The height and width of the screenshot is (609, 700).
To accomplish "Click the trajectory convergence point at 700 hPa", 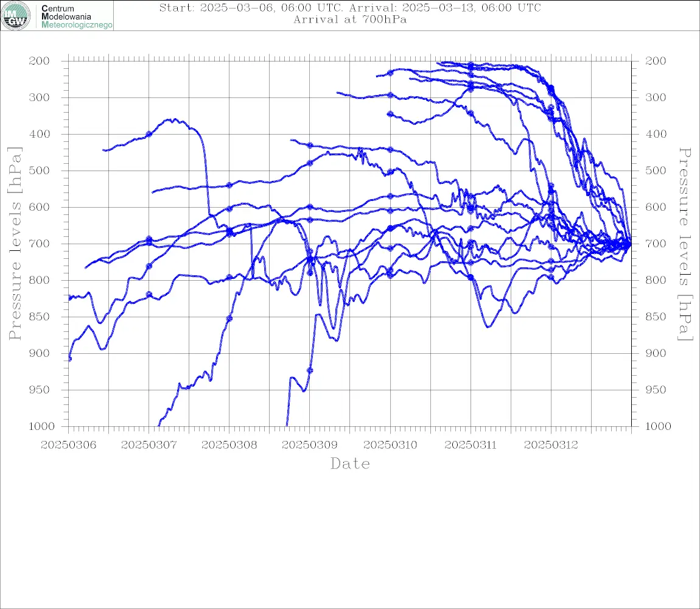I will pos(631,244).
